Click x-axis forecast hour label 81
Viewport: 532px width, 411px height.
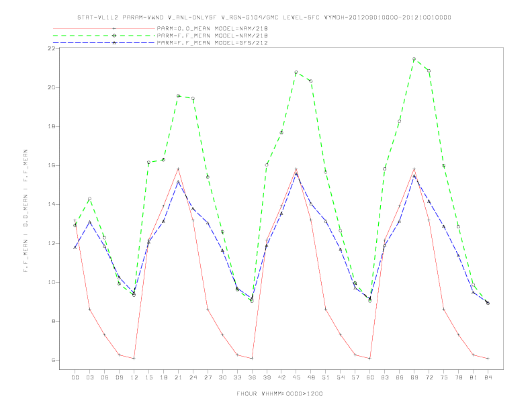474,377
